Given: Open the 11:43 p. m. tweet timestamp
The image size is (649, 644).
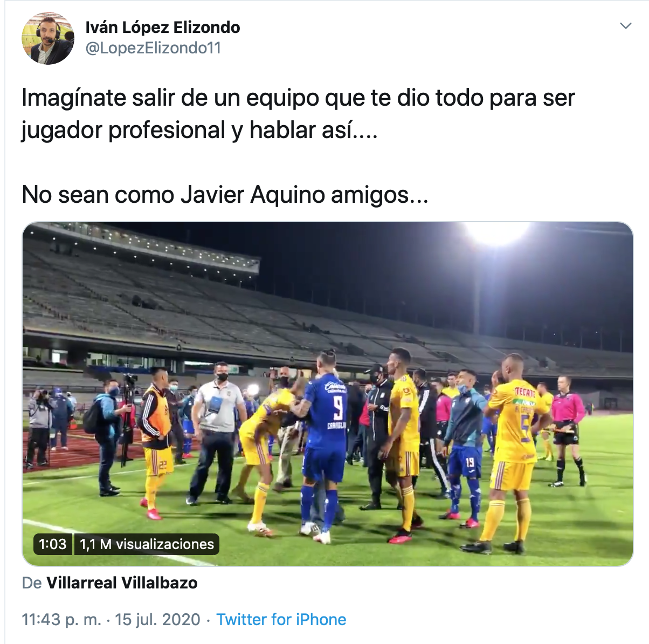Looking at the screenshot, I should click(61, 620).
